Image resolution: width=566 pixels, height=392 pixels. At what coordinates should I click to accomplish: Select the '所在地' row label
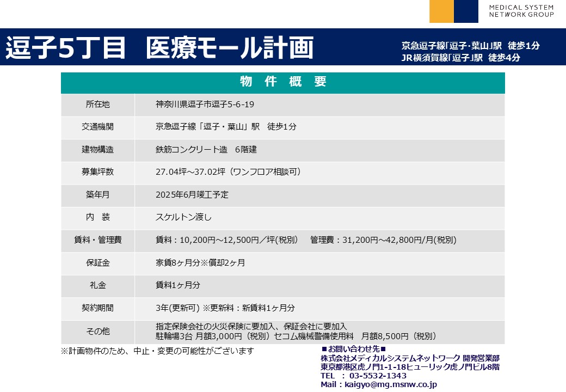[x=97, y=104]
